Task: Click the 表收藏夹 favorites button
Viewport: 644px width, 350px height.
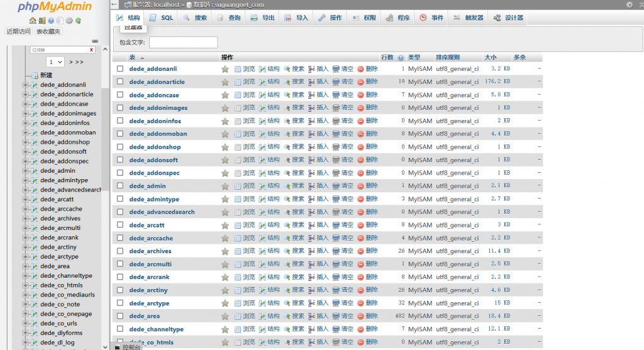Action: [x=48, y=31]
